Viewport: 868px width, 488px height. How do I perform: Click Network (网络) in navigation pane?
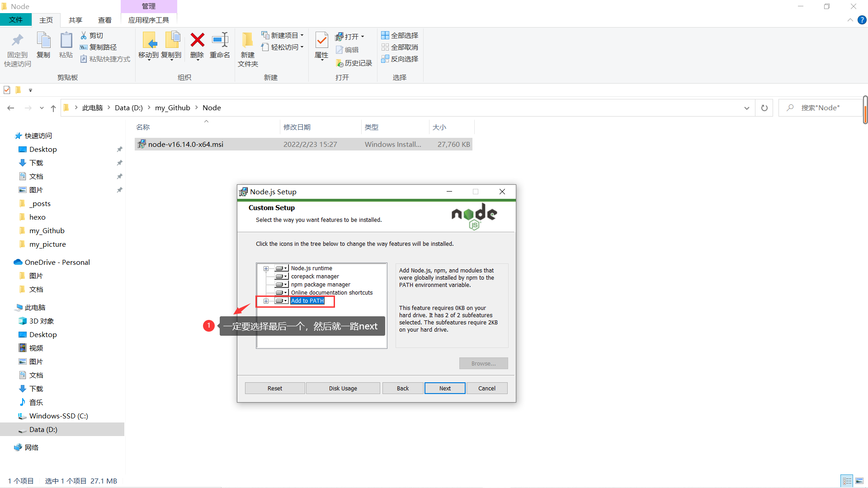point(32,447)
